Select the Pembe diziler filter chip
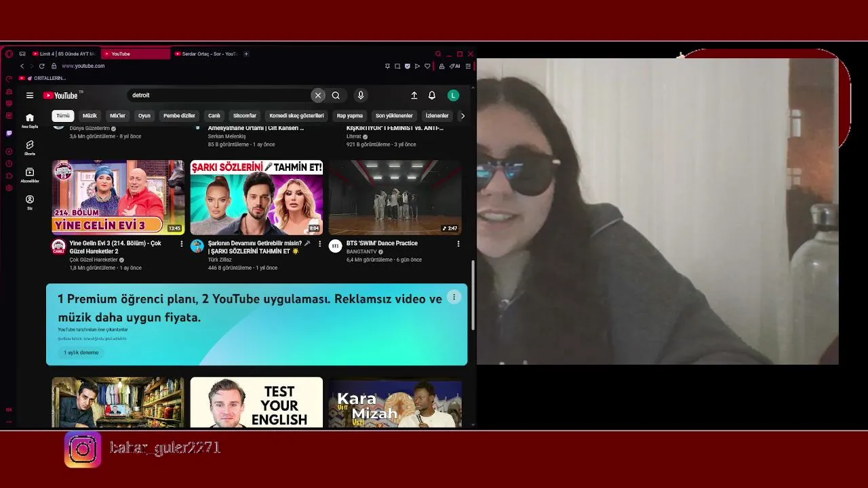Screen dimensions: 868x488 pos(179,116)
